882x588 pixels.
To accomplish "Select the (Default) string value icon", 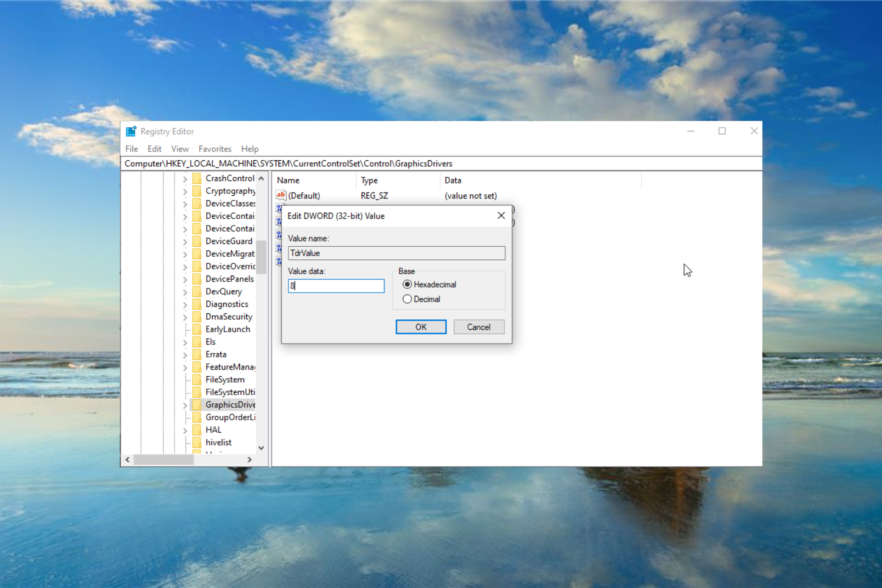I will click(281, 195).
